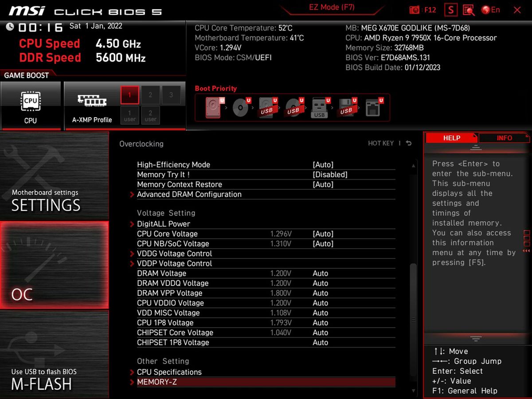
Task: Click the Boot Priority label
Action: (216, 88)
